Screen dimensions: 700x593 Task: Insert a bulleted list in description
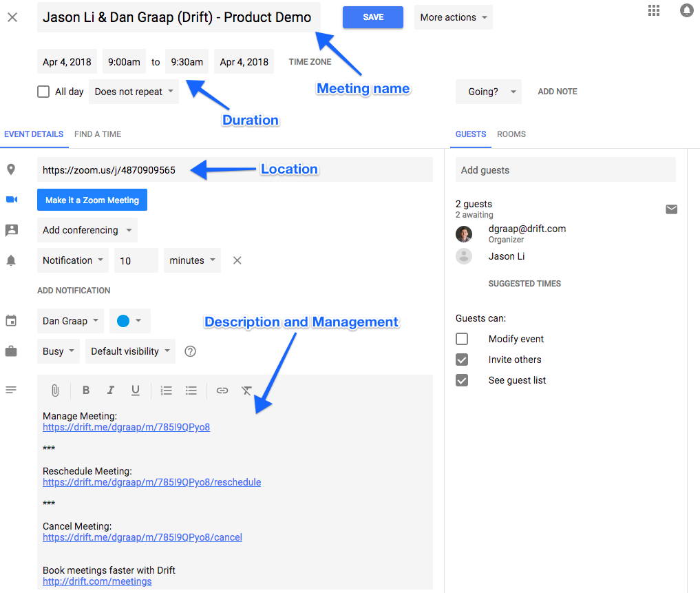click(191, 391)
